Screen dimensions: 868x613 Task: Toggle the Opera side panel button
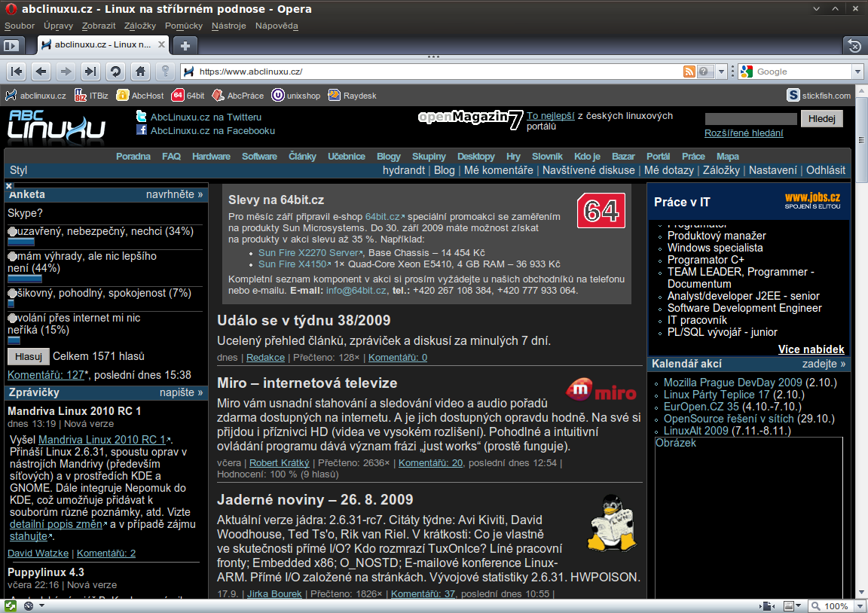point(11,45)
